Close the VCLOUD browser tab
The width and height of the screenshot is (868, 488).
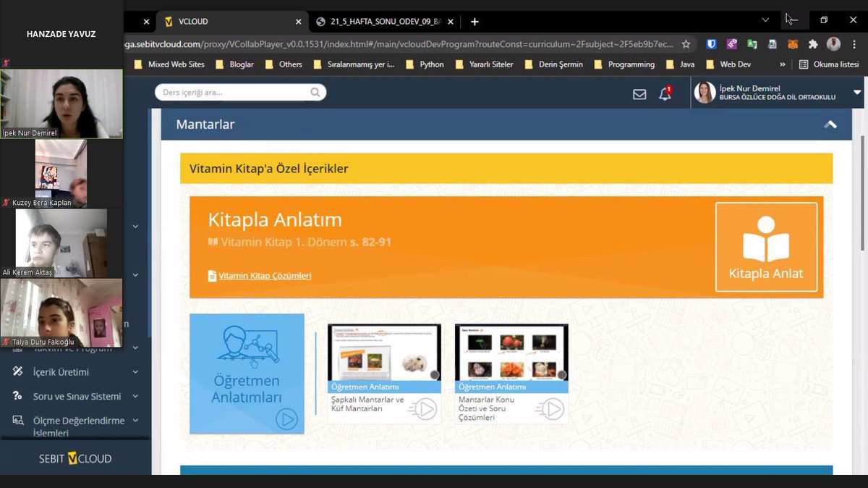click(x=299, y=22)
